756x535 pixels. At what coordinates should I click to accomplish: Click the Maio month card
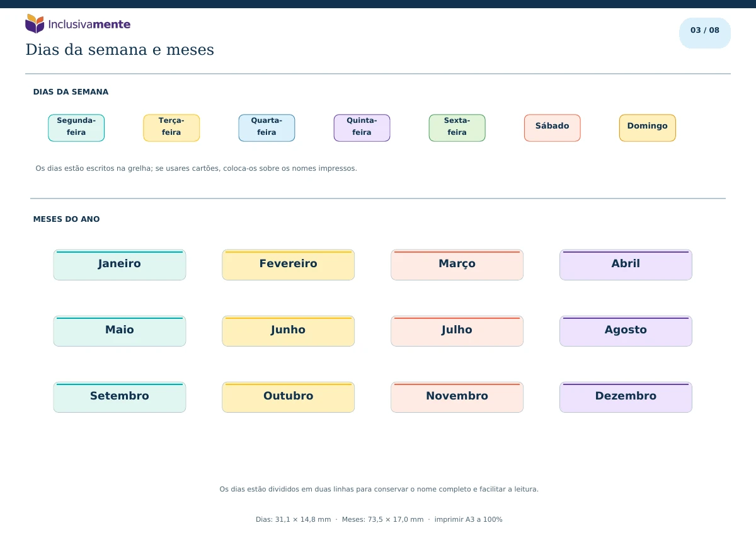click(x=120, y=331)
